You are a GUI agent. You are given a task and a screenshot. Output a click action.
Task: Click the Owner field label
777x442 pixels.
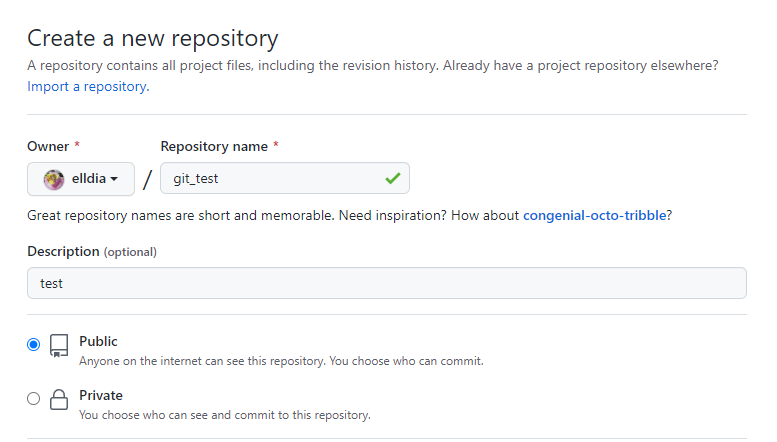[x=48, y=146]
